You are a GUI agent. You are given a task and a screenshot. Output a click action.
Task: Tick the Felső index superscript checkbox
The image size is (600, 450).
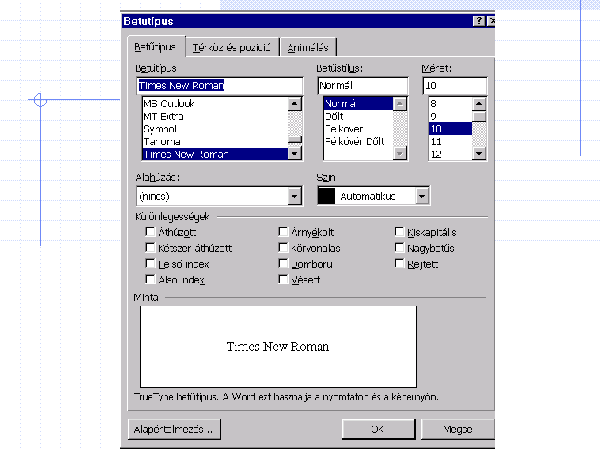coord(150,264)
